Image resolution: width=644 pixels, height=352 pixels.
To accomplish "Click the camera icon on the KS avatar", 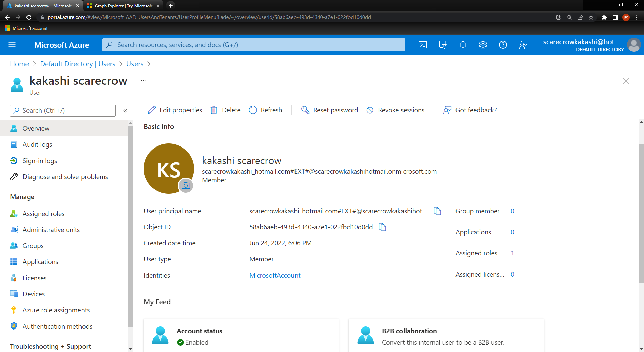I will point(186,185).
